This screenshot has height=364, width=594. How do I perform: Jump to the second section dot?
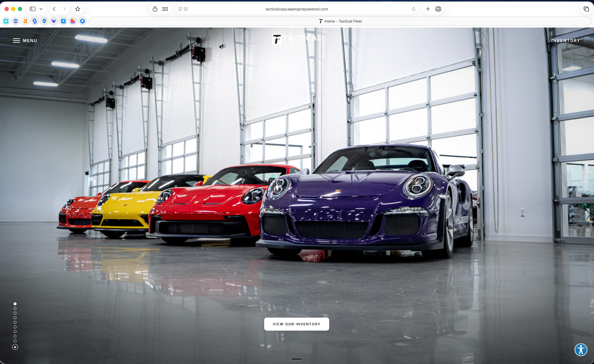coord(15,308)
